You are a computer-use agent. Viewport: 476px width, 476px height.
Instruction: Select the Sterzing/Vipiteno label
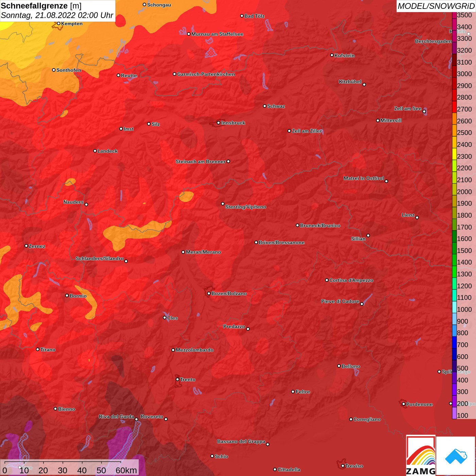point(245,207)
